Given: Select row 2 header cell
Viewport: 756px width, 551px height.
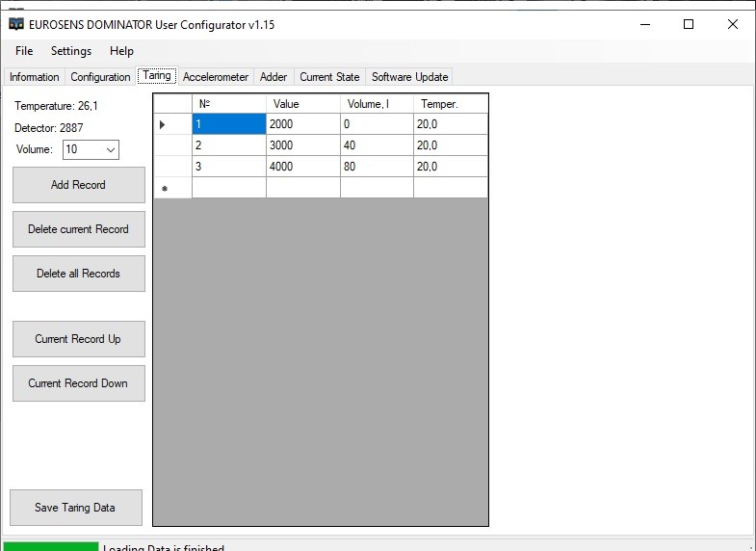Looking at the screenshot, I should pos(173,145).
